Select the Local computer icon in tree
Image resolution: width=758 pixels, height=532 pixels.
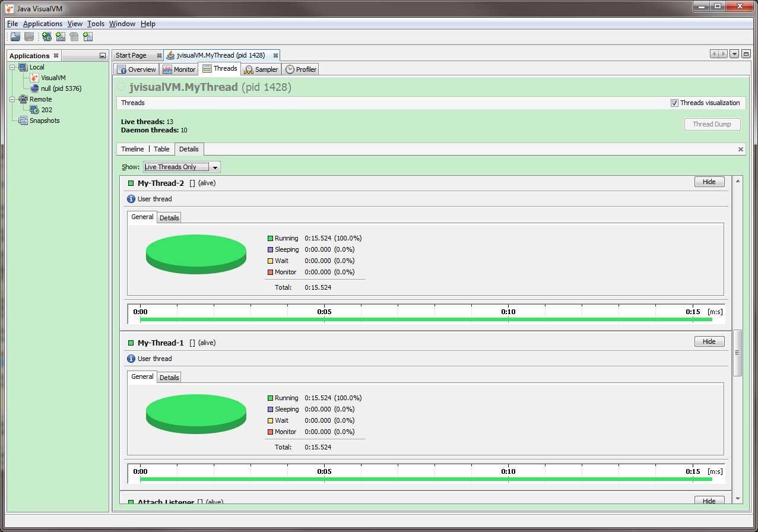coord(23,67)
